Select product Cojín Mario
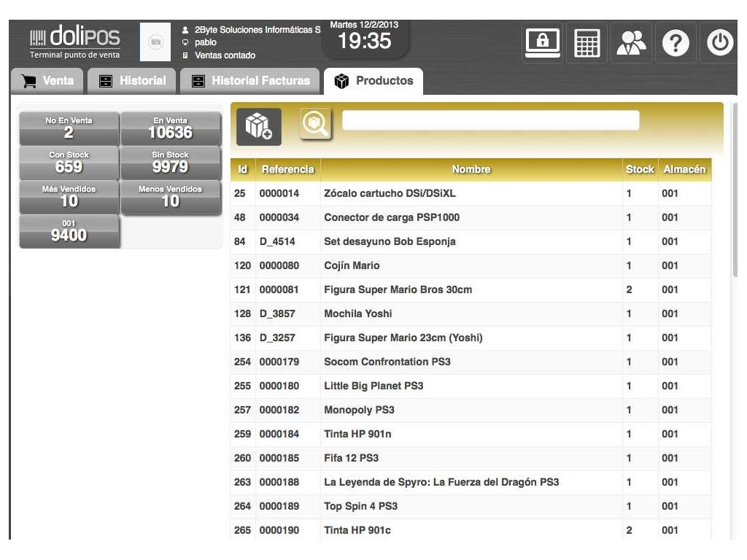Screen dimensions: 747x560 point(471,265)
